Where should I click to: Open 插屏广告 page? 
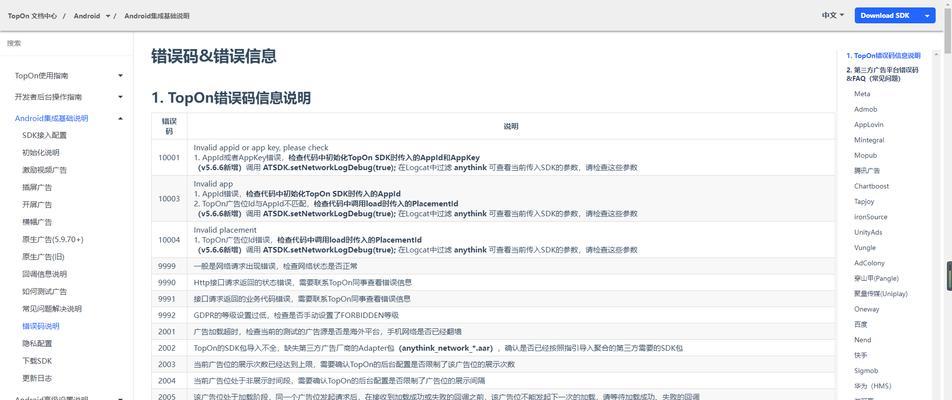tap(37, 188)
